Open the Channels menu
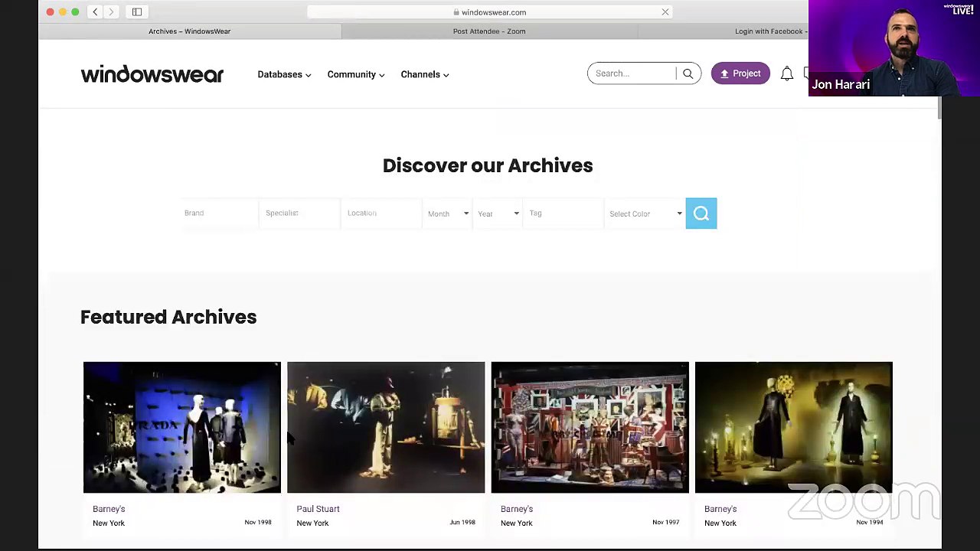Image resolution: width=980 pixels, height=551 pixels. click(x=425, y=74)
